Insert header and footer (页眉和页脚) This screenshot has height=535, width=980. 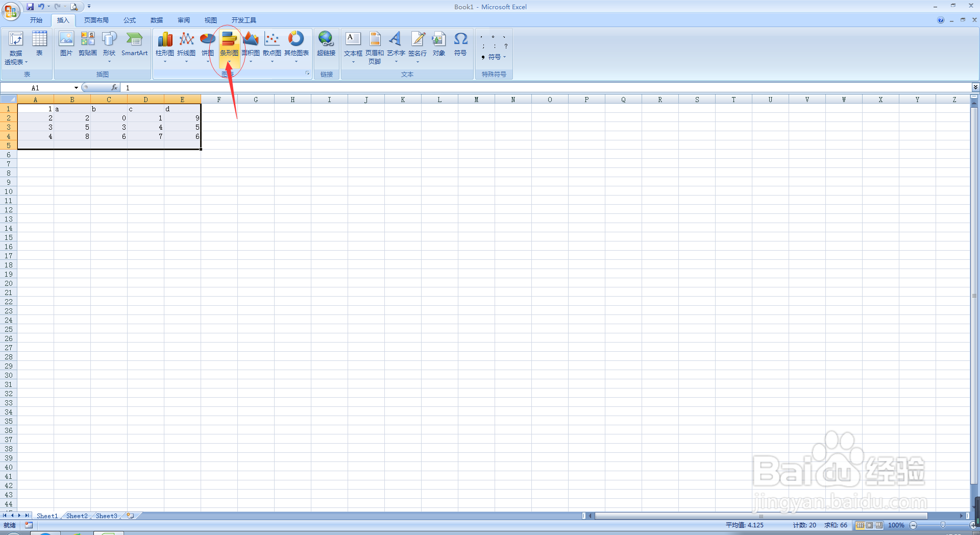click(x=375, y=48)
